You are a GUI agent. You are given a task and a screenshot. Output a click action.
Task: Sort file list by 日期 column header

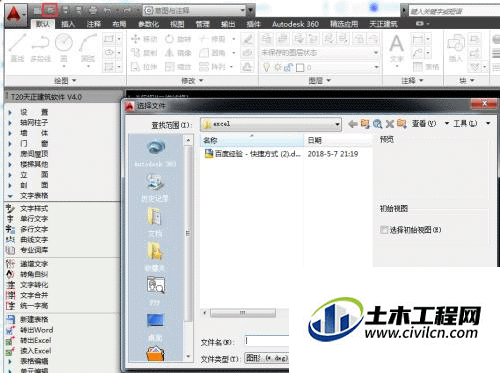coord(338,140)
